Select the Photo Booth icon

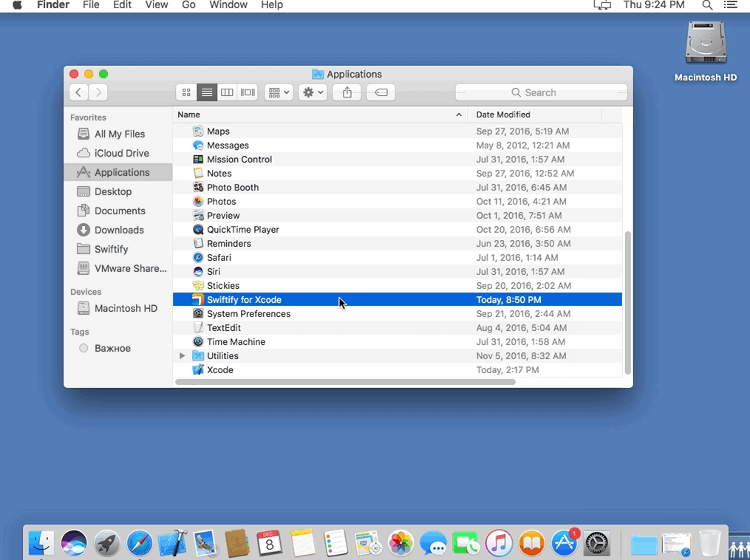tap(198, 187)
